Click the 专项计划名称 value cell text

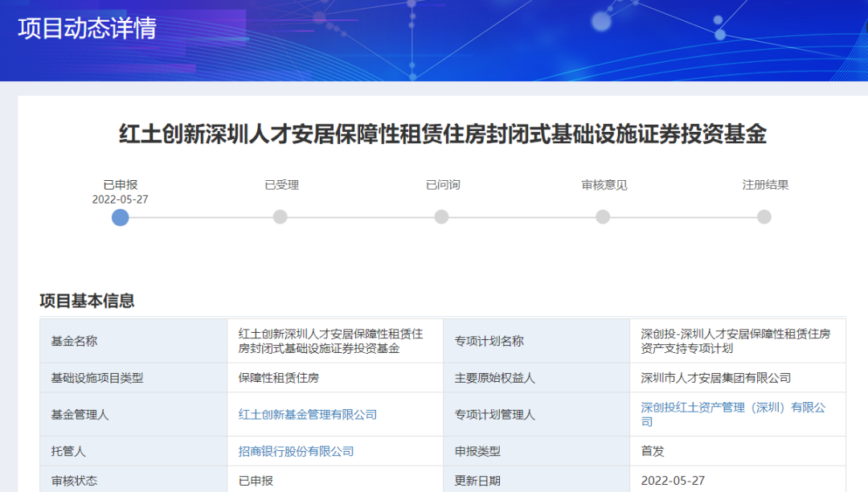(x=735, y=341)
